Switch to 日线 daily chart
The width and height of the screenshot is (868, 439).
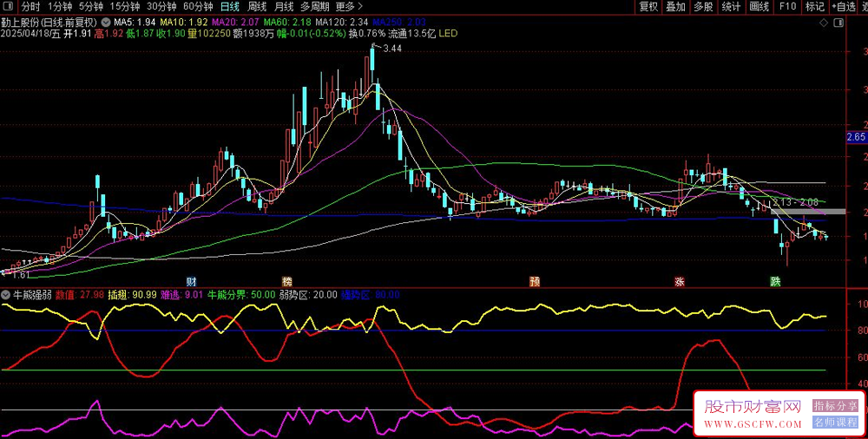click(230, 7)
